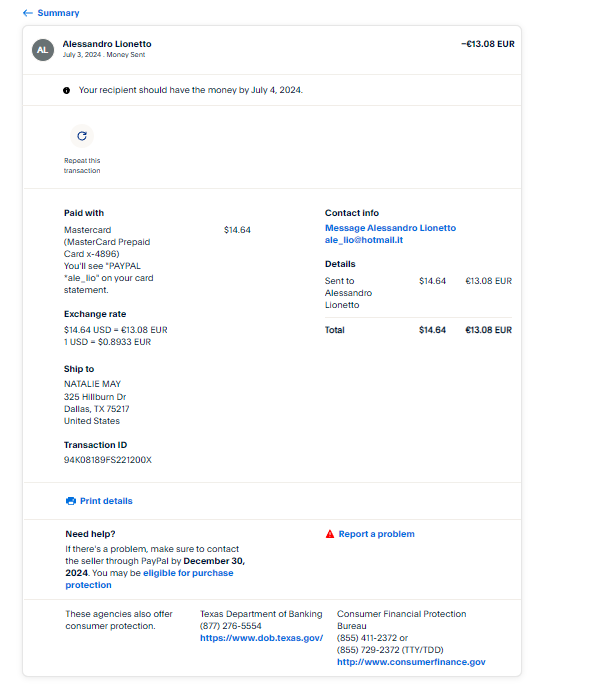Click the Total $14.64 bold amount
Viewport: 611px width, 688px height.
(x=432, y=330)
